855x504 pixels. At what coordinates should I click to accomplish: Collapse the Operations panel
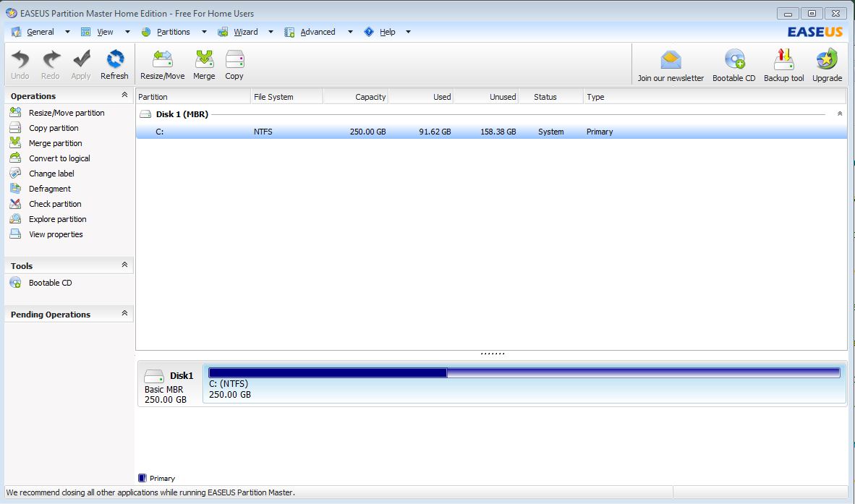pos(124,95)
